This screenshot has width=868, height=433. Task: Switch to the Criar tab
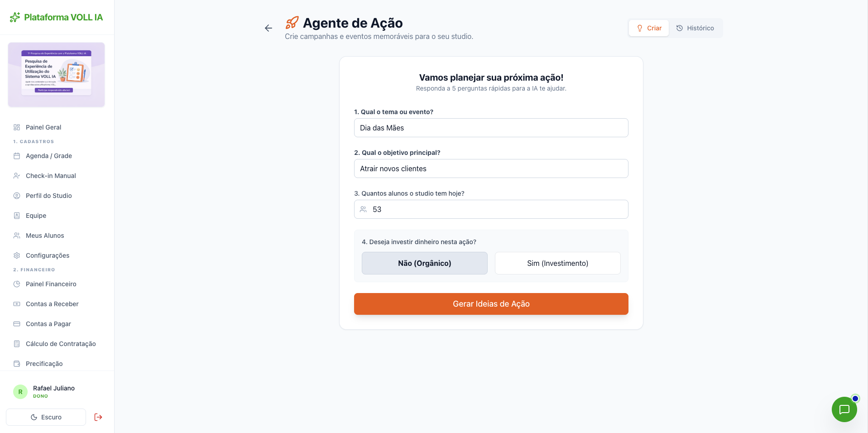[649, 28]
